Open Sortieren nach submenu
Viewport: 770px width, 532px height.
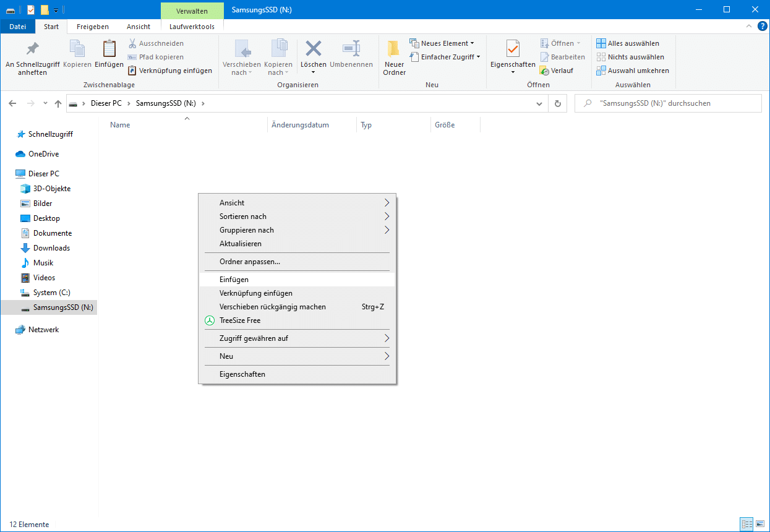pyautogui.click(x=297, y=217)
